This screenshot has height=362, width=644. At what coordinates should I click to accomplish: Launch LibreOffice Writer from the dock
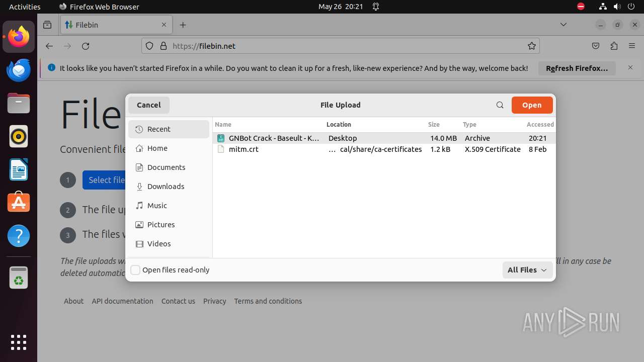(x=19, y=170)
